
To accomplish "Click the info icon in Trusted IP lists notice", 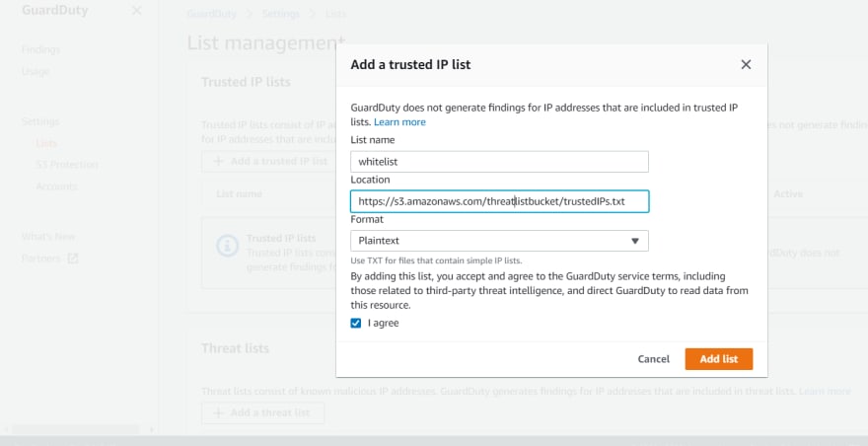I will (x=227, y=246).
